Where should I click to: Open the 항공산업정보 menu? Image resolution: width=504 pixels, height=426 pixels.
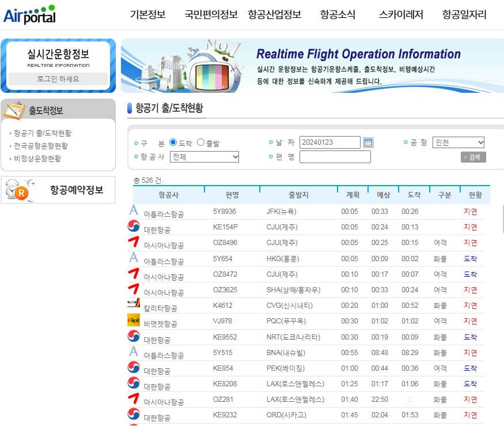point(275,14)
